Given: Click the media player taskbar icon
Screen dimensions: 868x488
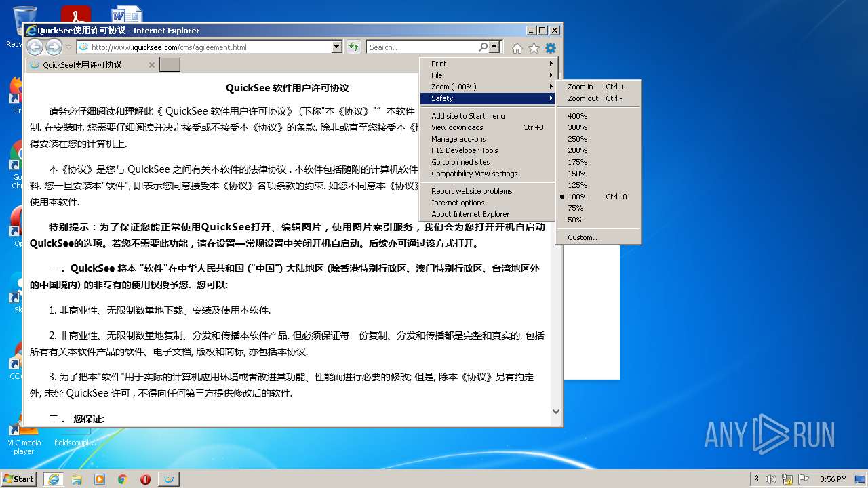Looking at the screenshot, I should [100, 479].
